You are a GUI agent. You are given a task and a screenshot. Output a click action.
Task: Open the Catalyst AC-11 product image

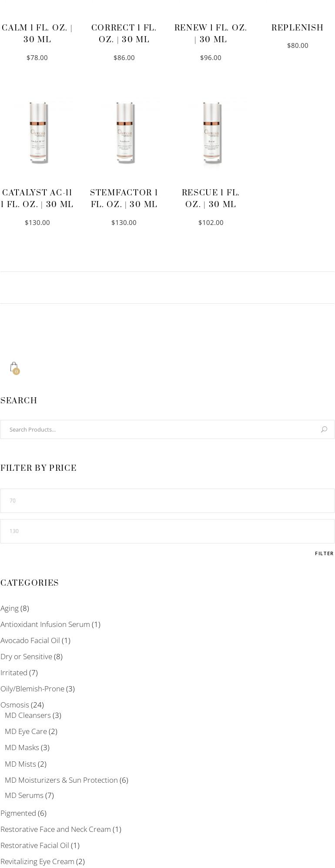point(37,133)
